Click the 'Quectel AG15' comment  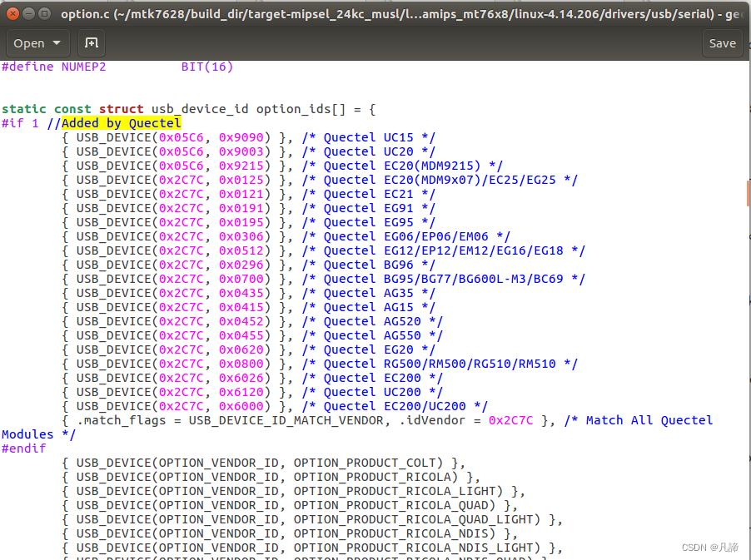(x=368, y=307)
